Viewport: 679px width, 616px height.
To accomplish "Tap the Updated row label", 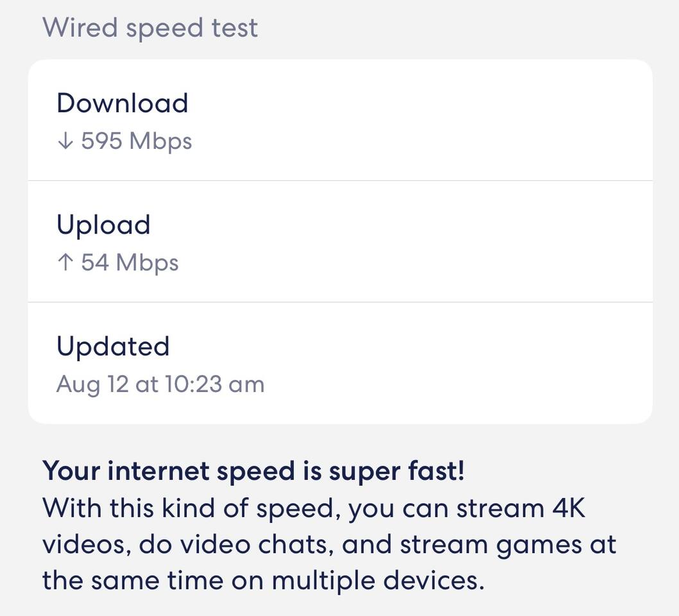I will pos(113,346).
